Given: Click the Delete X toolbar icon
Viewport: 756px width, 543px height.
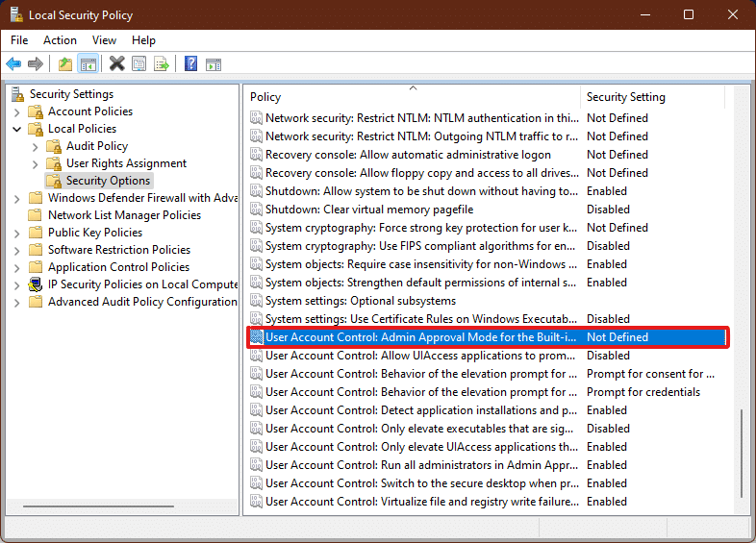Looking at the screenshot, I should coord(116,63).
